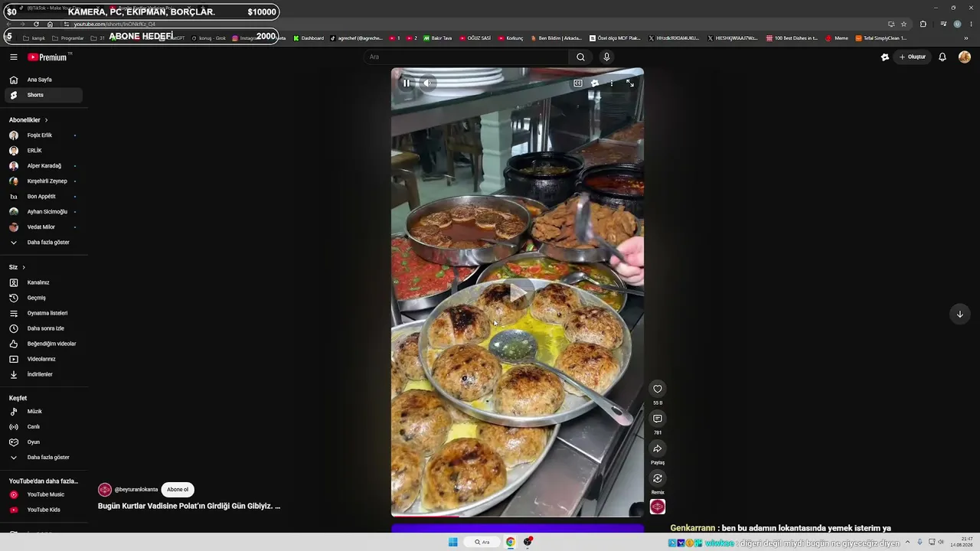Image resolution: width=980 pixels, height=551 pixels.
Task: Open the YouTube hamburger guide menu
Action: click(14, 57)
